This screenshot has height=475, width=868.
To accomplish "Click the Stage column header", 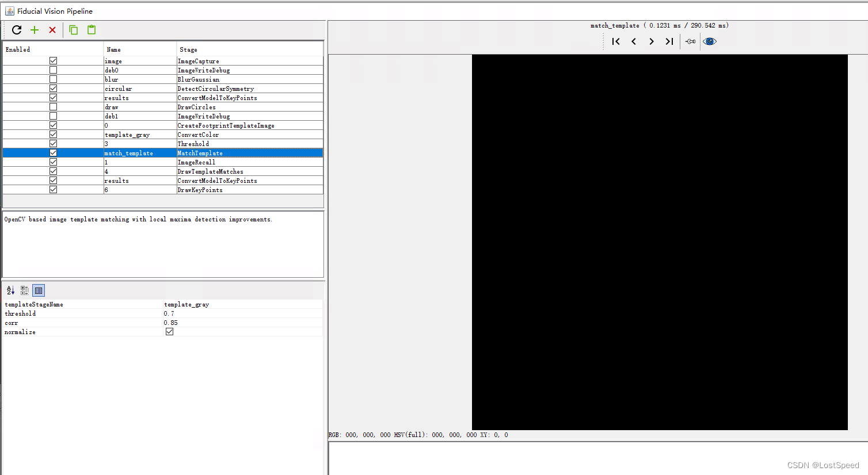I will tap(250, 49).
